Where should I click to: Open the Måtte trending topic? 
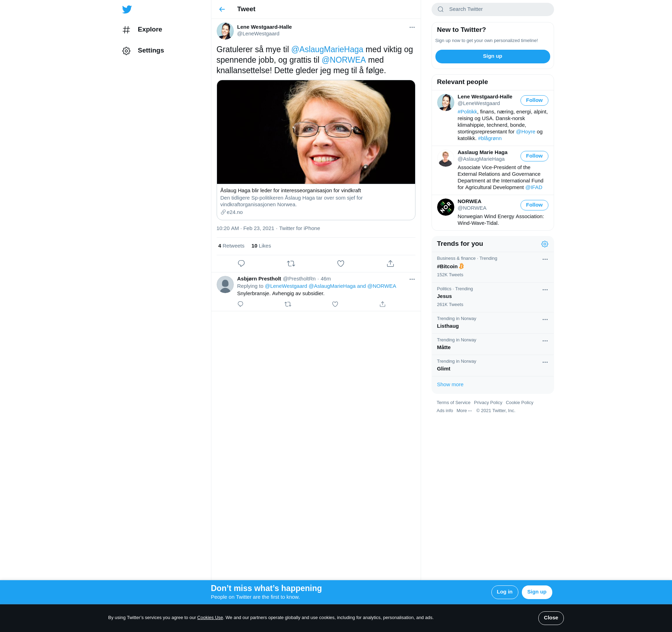[x=492, y=344]
